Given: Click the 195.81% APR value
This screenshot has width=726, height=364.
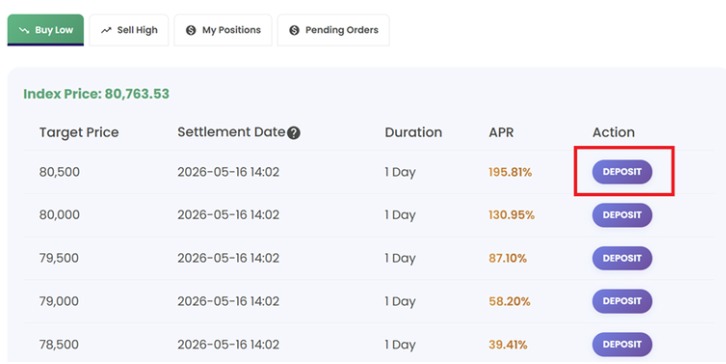Looking at the screenshot, I should pos(510,172).
